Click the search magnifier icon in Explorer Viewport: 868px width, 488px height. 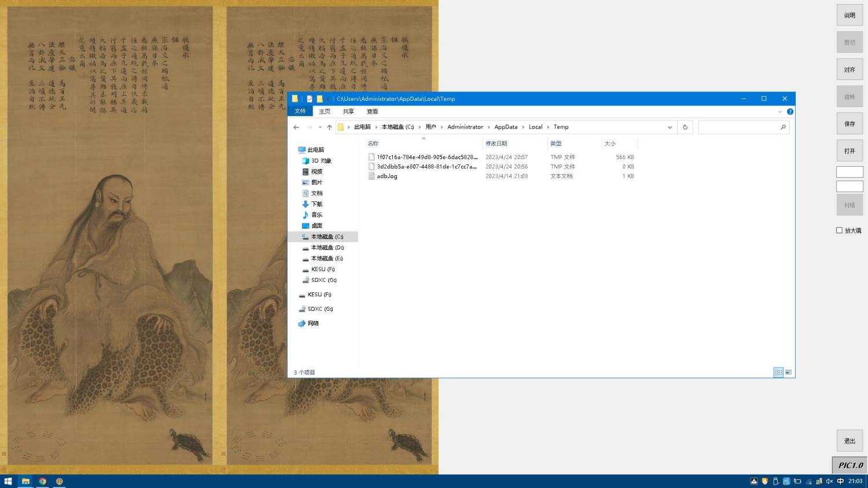coord(783,127)
